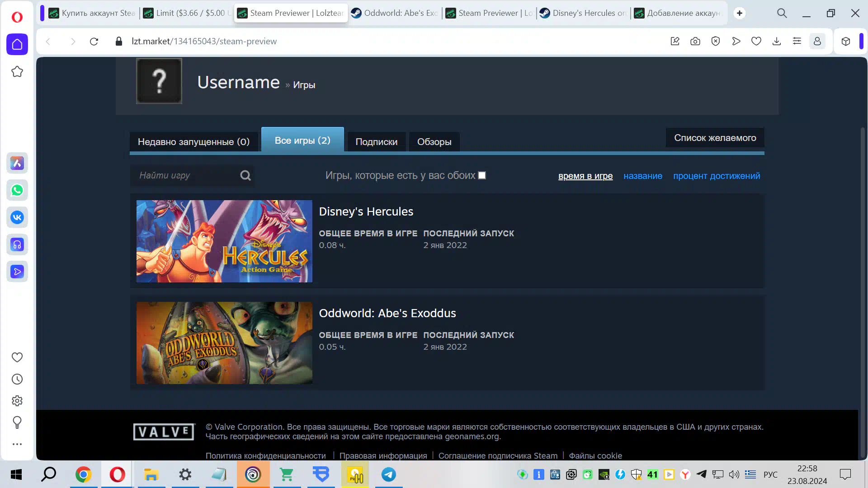Image resolution: width=868 pixels, height=488 pixels.
Task: Open Opera downloads from the toolbar
Action: 777,41
